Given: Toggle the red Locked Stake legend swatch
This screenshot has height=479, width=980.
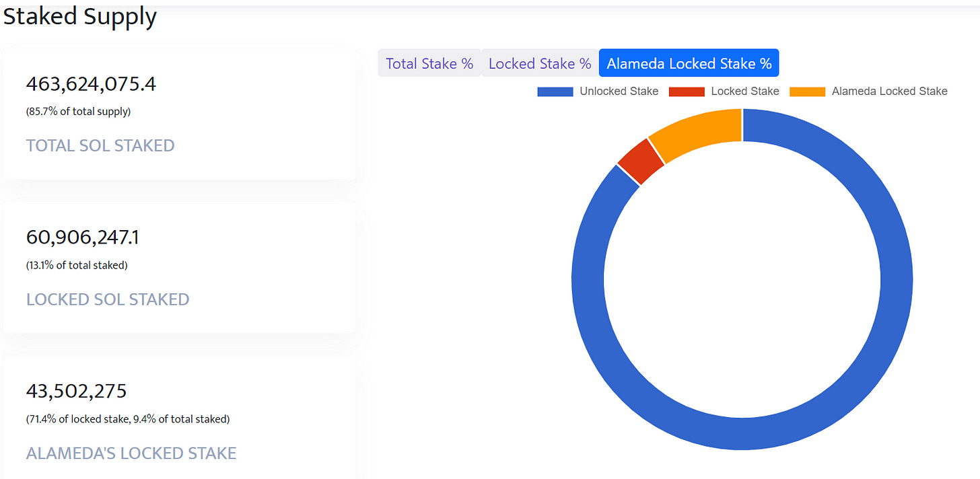Looking at the screenshot, I should (687, 91).
